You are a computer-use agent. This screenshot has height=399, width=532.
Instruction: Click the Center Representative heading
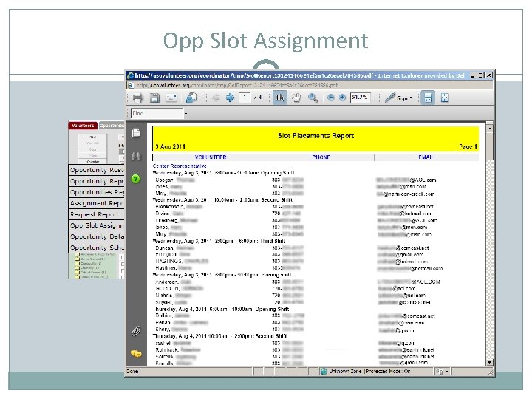180,166
